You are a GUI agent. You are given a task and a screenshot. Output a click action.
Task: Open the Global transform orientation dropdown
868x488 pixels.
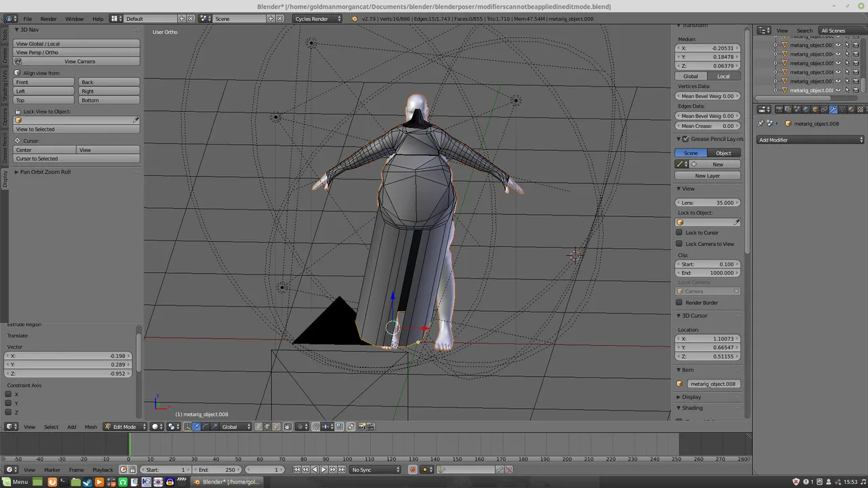pyautogui.click(x=236, y=426)
